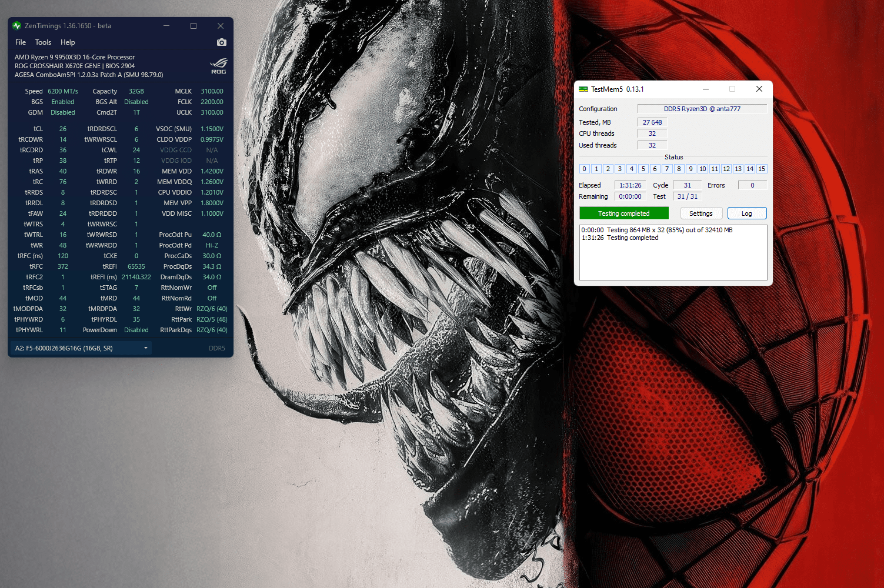Image resolution: width=884 pixels, height=588 pixels.
Task: Click log line '1:31:26 Testing completed'
Action: pyautogui.click(x=620, y=238)
